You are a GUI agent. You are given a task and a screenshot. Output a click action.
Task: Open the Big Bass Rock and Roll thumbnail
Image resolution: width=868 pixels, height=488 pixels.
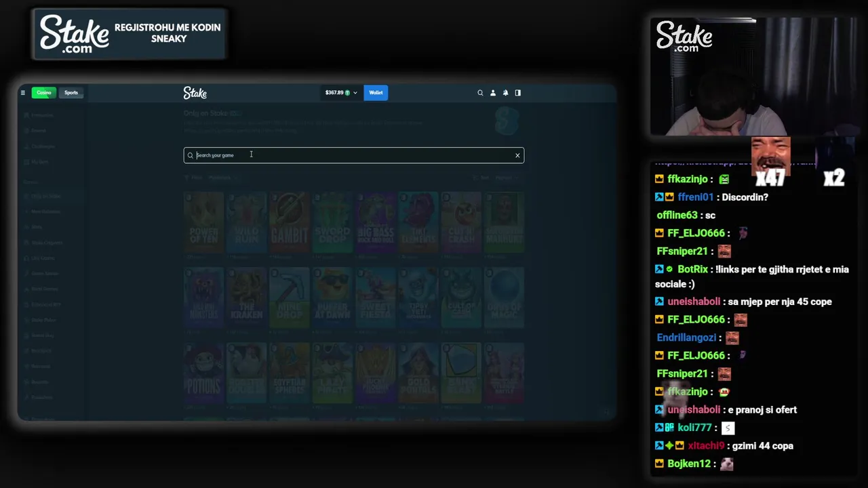click(x=376, y=222)
